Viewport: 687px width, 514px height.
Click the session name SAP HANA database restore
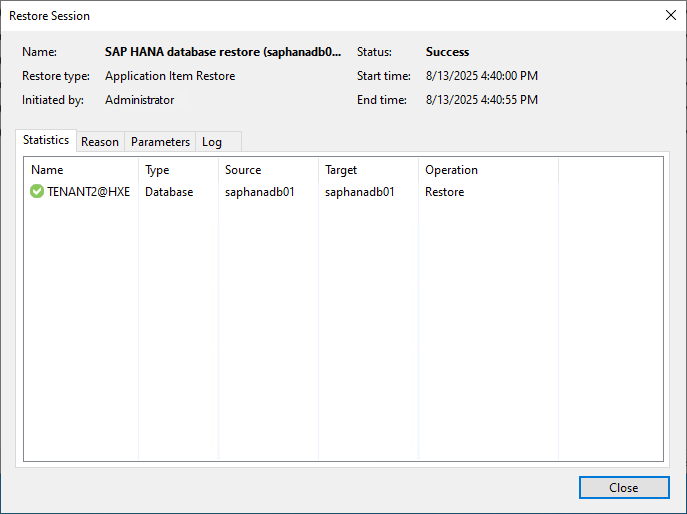[223, 52]
